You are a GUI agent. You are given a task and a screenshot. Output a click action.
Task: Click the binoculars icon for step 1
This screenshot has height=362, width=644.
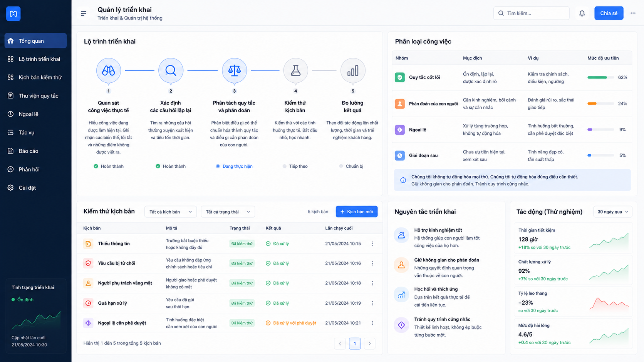coord(109,71)
